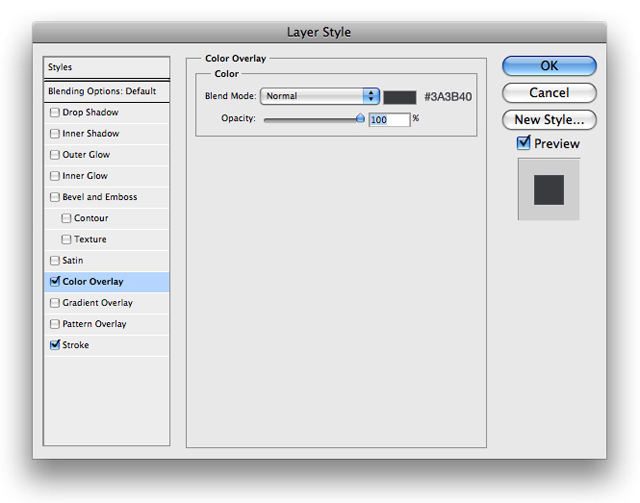Image resolution: width=640 pixels, height=503 pixels.
Task: Click the Opacity slider handle
Action: (360, 118)
